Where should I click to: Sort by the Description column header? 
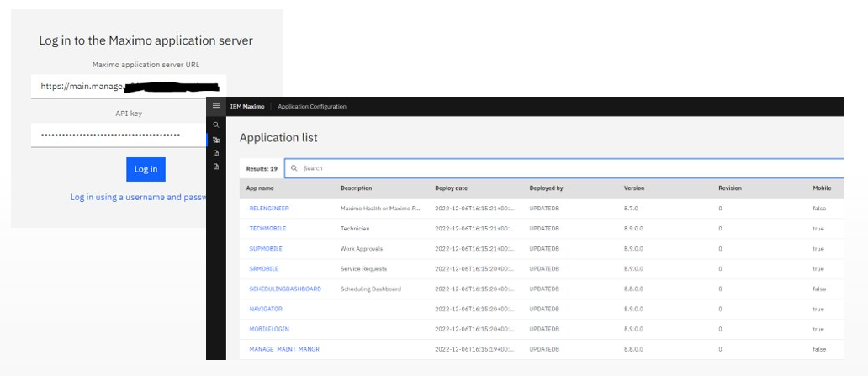click(356, 188)
